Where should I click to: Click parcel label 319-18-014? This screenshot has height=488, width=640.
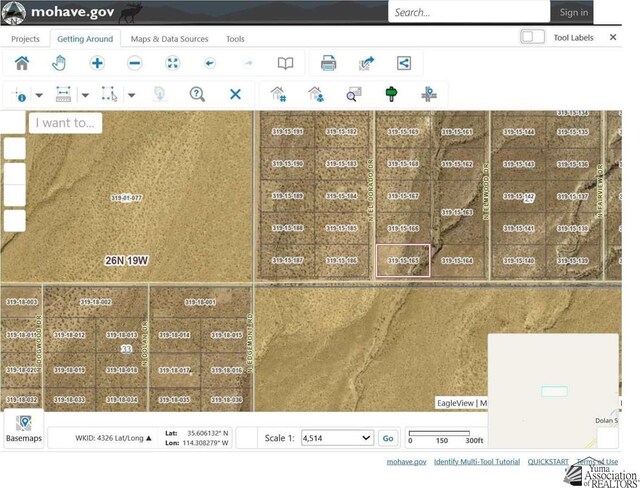(174, 335)
